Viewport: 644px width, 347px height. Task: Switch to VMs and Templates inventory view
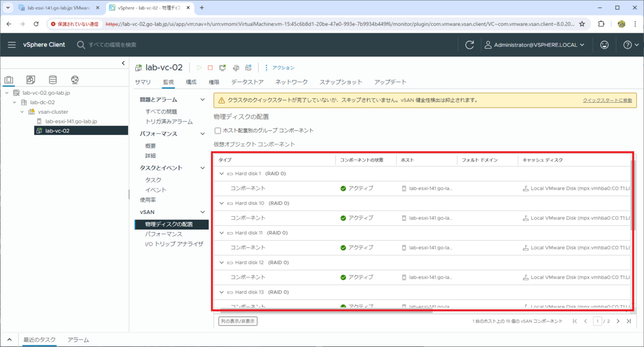click(31, 80)
